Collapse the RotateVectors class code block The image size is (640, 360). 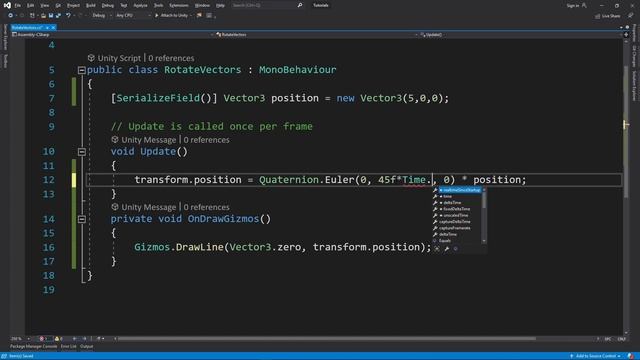pyautogui.click(x=82, y=70)
